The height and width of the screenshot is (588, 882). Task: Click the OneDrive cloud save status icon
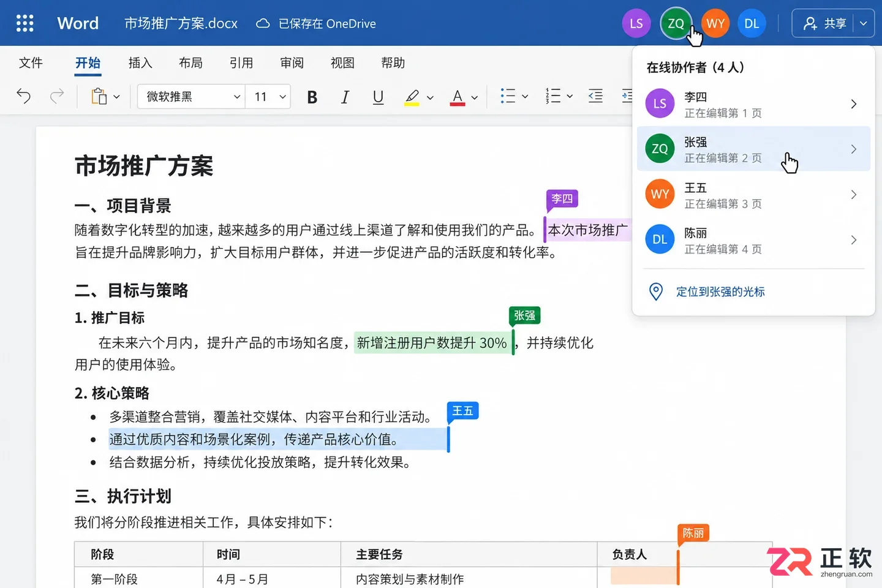point(263,24)
